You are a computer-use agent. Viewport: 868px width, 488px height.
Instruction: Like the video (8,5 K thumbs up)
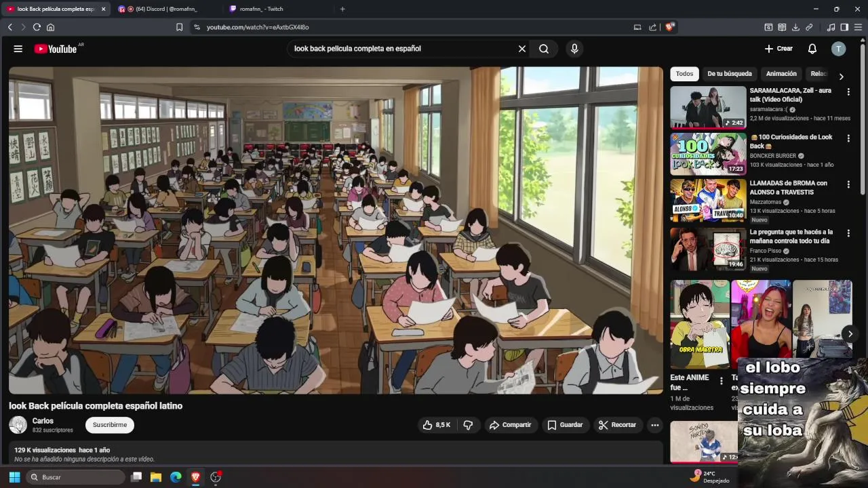click(436, 425)
